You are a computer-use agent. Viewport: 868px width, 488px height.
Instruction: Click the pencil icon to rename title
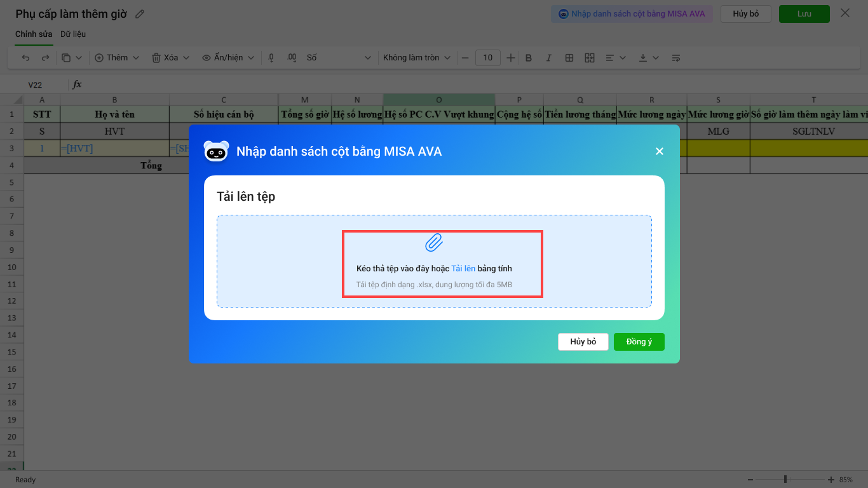(x=140, y=14)
